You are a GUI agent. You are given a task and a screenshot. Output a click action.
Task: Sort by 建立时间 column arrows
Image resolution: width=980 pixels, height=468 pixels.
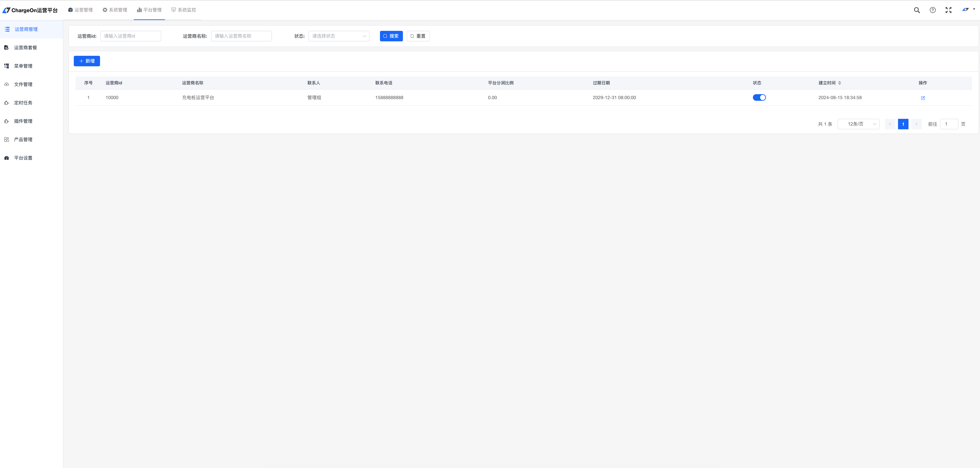pos(840,83)
